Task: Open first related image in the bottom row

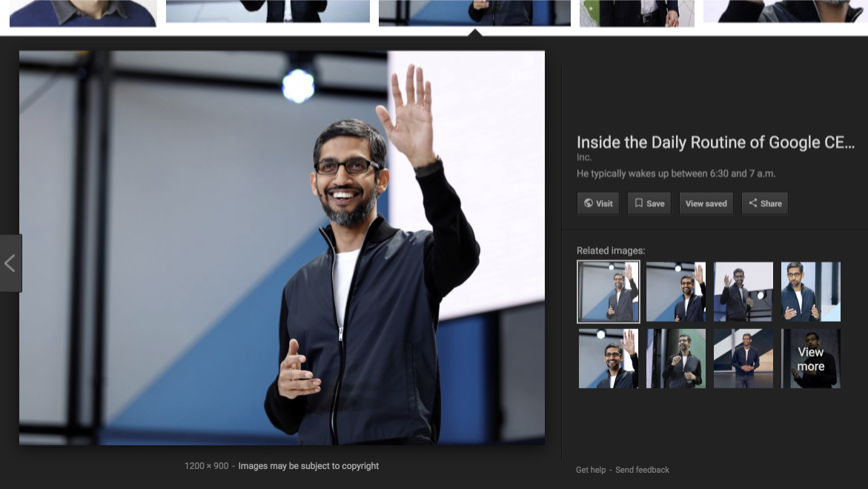Action: coord(608,359)
